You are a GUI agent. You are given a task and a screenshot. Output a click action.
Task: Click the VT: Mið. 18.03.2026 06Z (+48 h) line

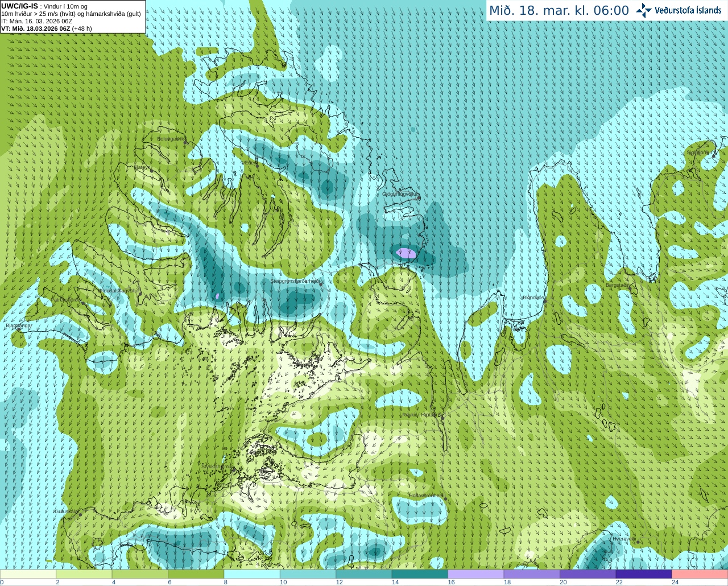pos(46,28)
